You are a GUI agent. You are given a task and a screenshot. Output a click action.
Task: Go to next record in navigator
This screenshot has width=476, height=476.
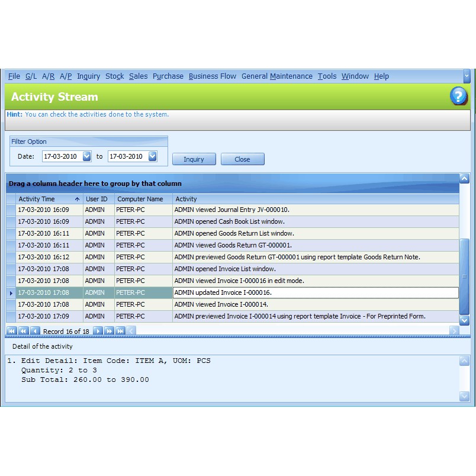point(98,331)
